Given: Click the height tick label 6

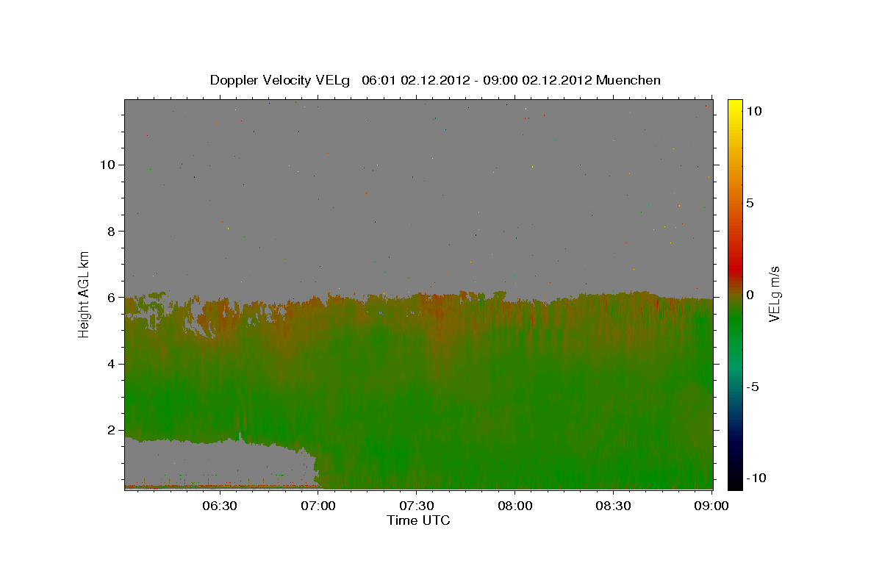Looking at the screenshot, I should point(112,297).
